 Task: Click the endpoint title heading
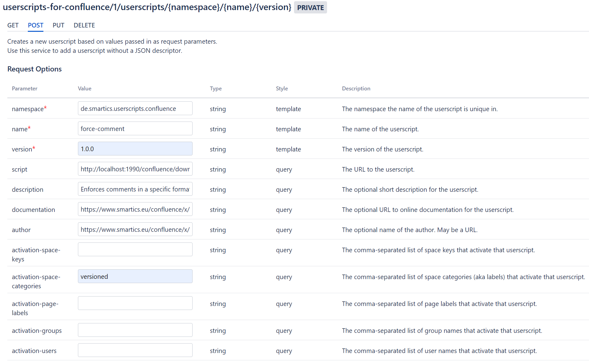(x=147, y=7)
